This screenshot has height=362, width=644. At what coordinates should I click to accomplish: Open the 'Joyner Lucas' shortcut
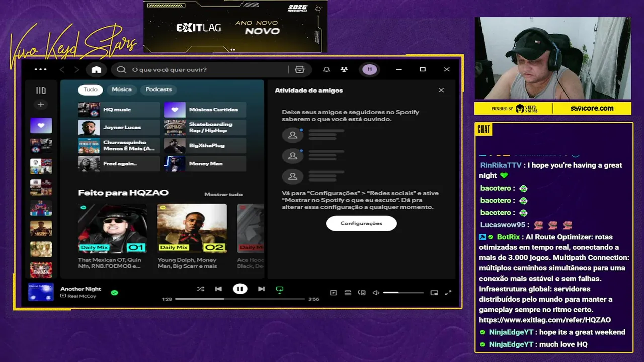point(119,128)
